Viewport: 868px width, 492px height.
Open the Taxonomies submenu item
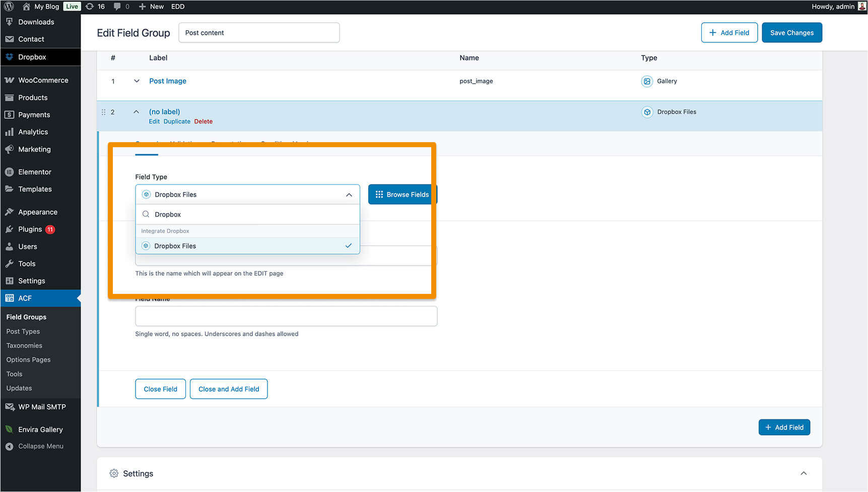pyautogui.click(x=24, y=345)
